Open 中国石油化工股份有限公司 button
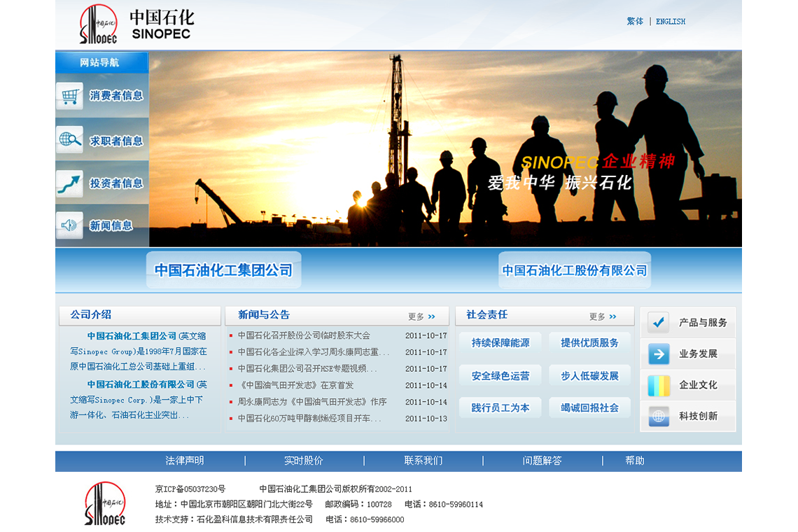The height and width of the screenshot is (532, 798). [575, 269]
